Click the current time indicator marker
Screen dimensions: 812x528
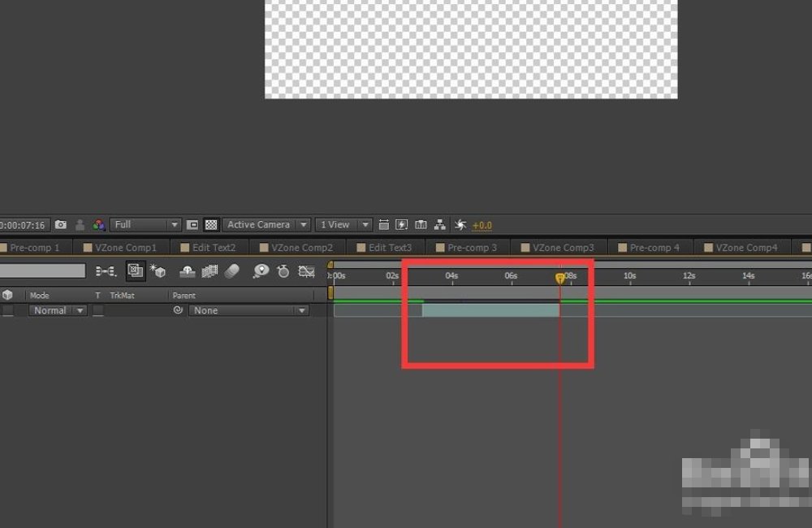(559, 278)
